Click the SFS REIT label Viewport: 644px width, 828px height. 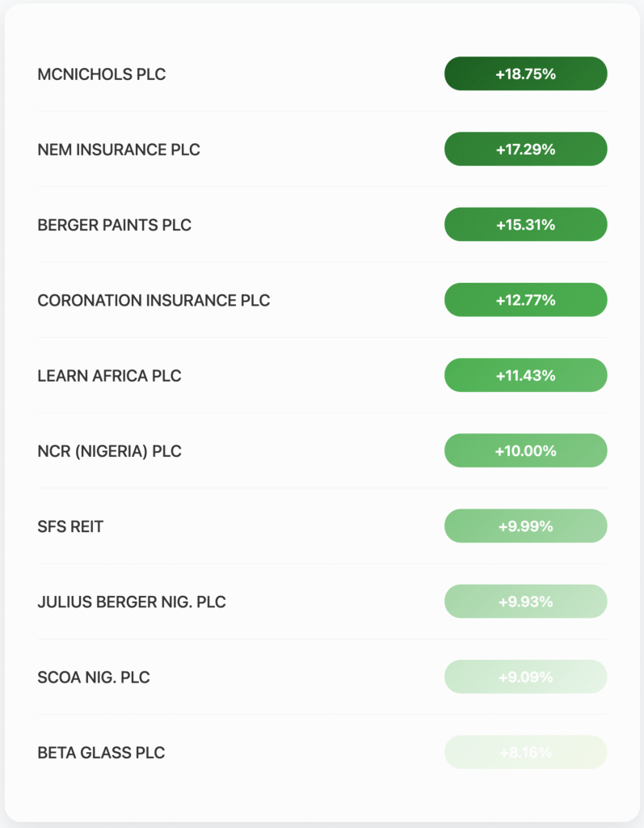(71, 527)
